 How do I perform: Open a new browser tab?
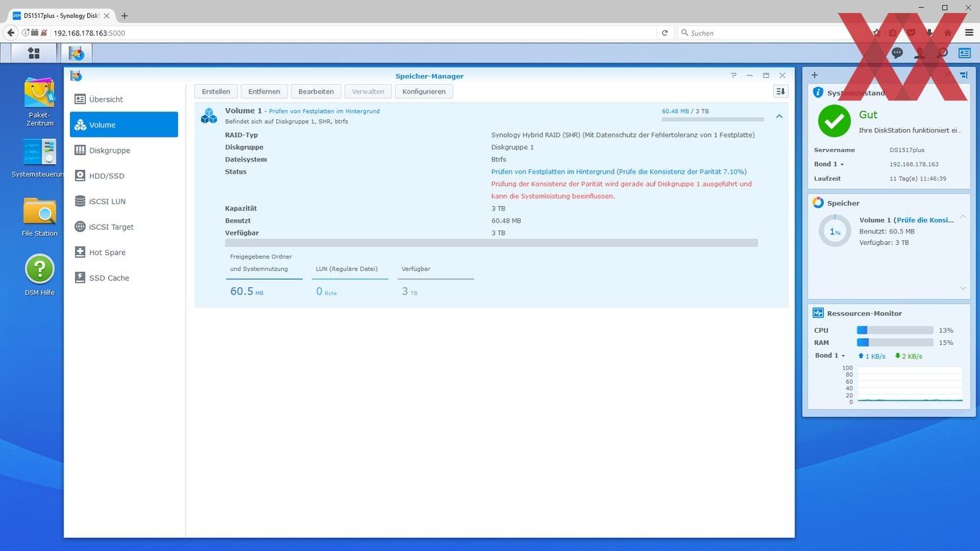124,15
